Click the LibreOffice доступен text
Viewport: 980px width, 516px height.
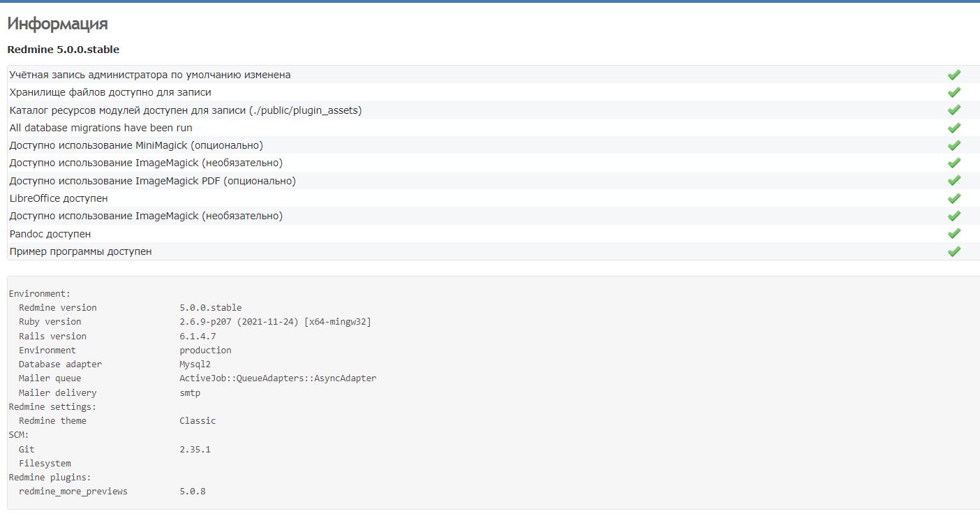[59, 198]
